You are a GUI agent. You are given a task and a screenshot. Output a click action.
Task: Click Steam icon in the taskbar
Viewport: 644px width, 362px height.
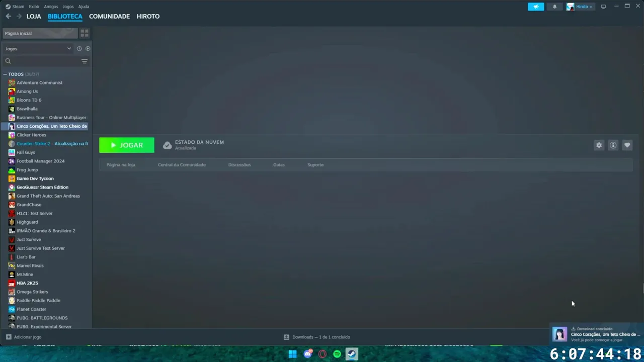[352, 354]
